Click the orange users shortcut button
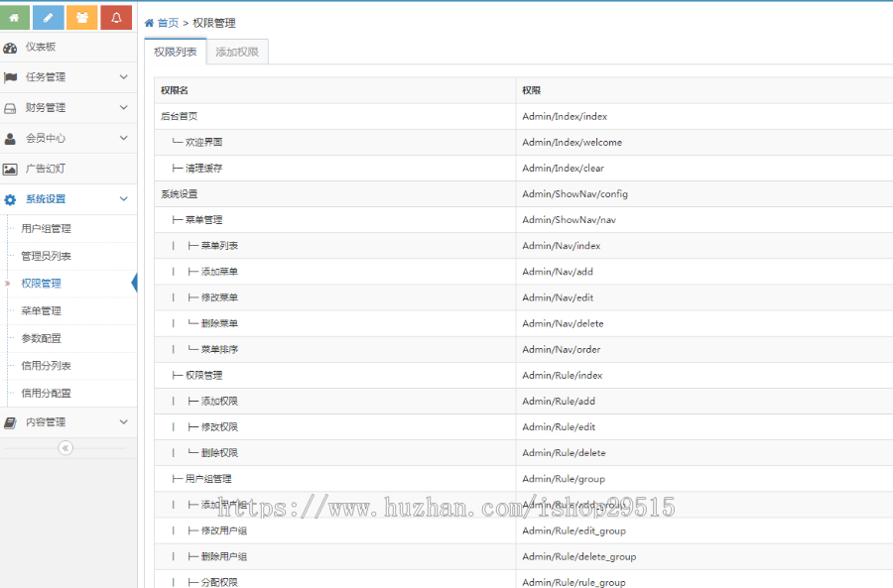 click(82, 18)
